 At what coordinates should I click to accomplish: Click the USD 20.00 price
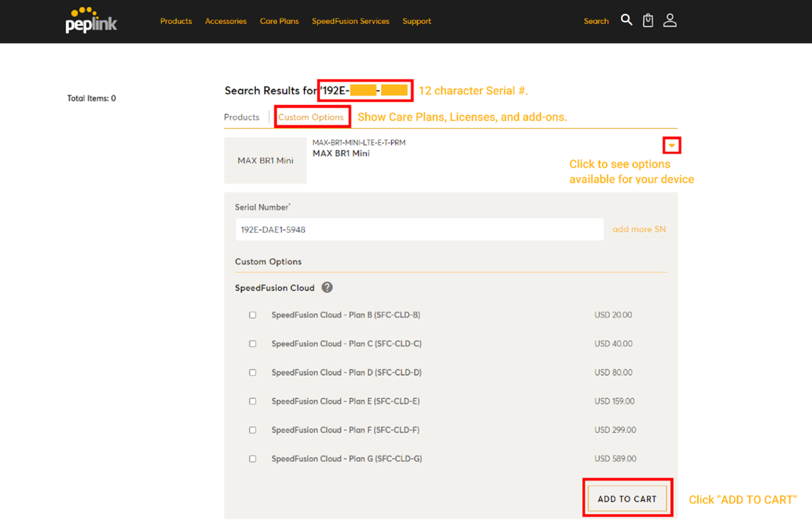613,315
